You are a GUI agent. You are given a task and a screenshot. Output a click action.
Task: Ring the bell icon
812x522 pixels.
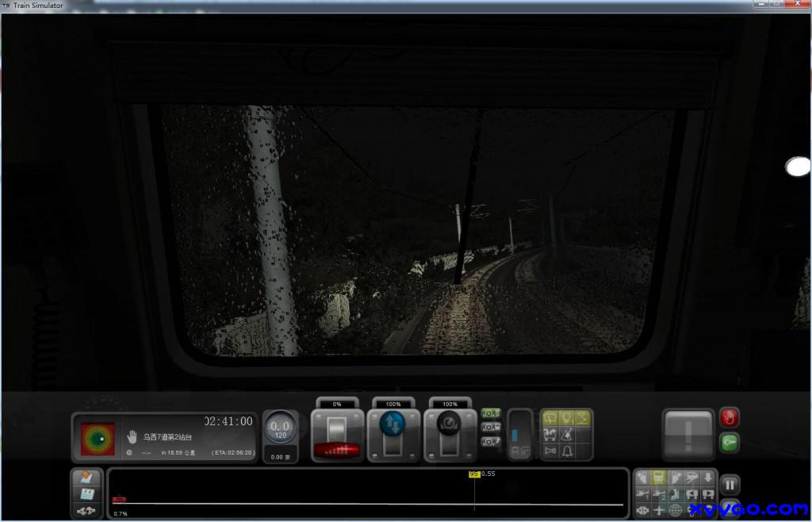click(x=567, y=451)
